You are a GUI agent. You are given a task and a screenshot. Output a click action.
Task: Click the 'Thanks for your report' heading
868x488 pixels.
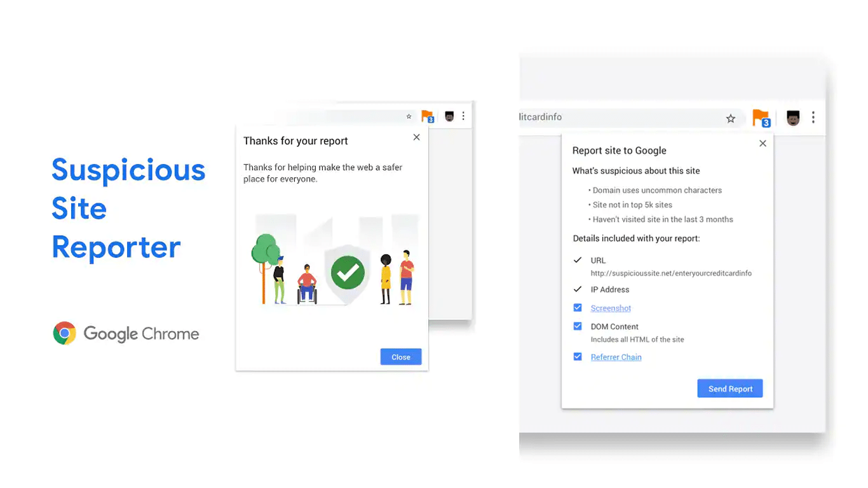[295, 141]
